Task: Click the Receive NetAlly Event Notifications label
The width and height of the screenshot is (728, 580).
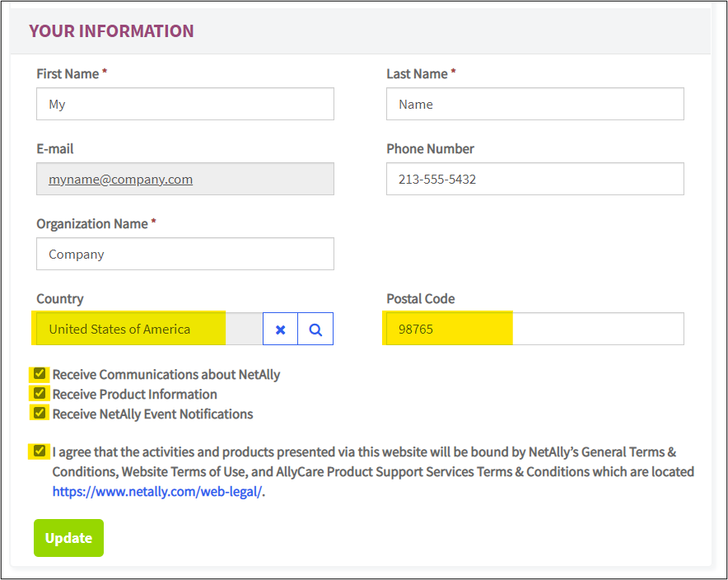Action: point(152,414)
